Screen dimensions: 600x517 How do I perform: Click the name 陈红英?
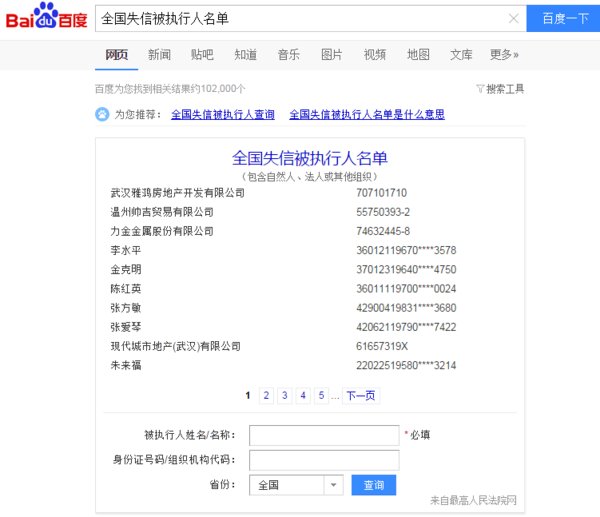[126, 289]
